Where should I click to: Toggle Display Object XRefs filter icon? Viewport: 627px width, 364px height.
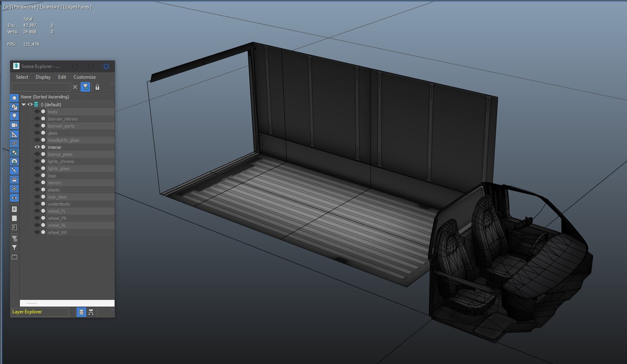[x=14, y=162]
